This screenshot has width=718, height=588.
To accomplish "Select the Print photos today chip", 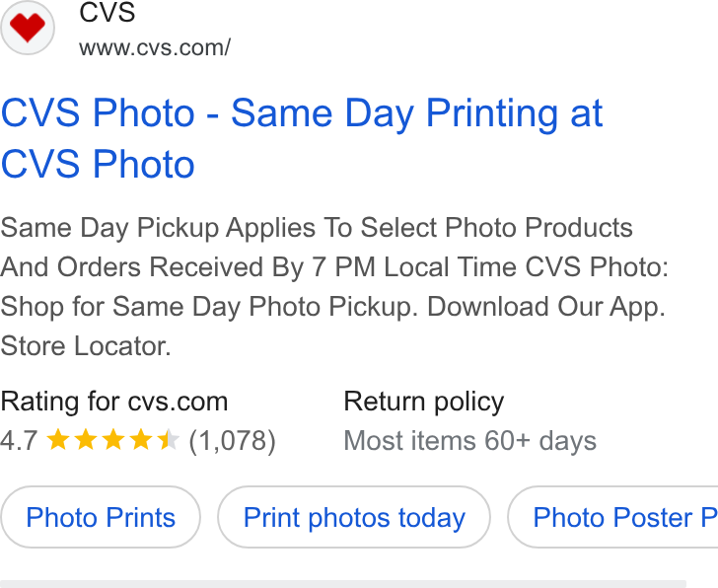I will [x=354, y=517].
